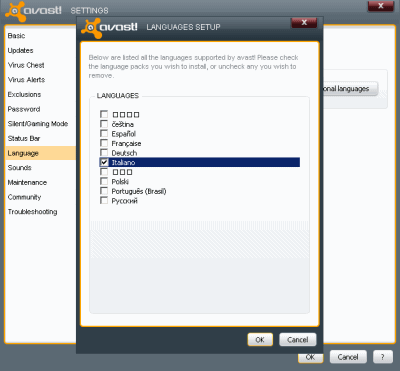Click Cancel in the Settings window
This screenshot has height=371, width=400.
click(x=348, y=357)
